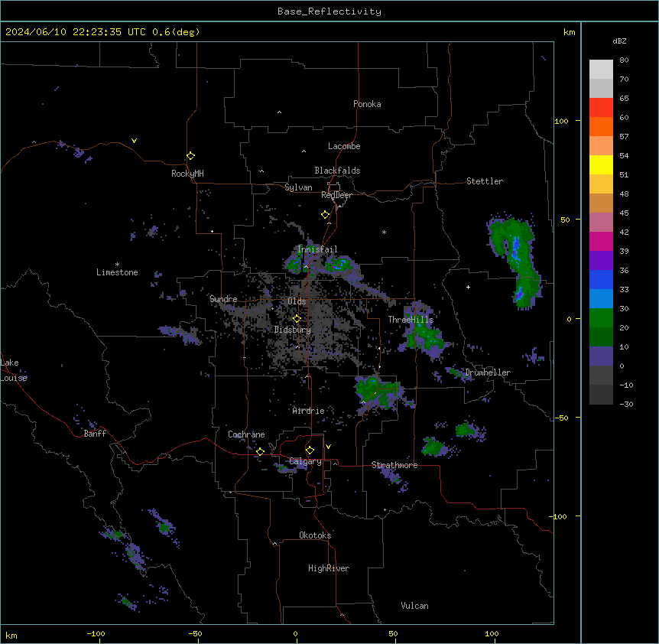Click the Vulcan label
The height and width of the screenshot is (644, 659).
[415, 606]
